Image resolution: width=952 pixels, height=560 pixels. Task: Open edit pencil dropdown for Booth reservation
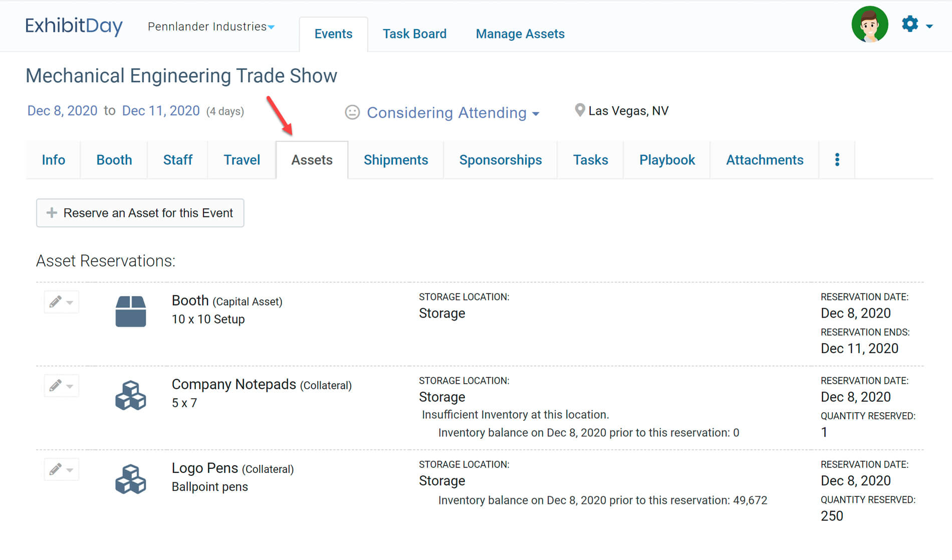click(61, 302)
